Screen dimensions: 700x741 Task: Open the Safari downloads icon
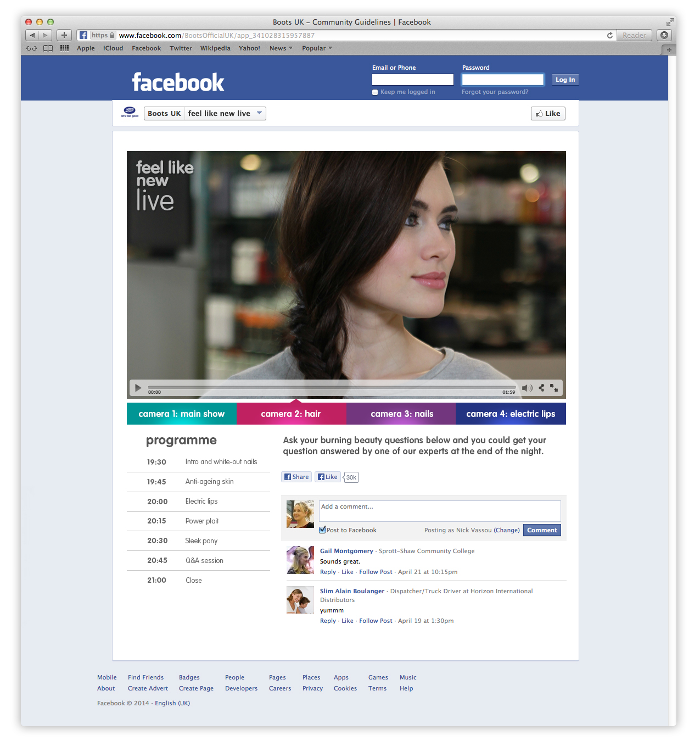point(664,35)
